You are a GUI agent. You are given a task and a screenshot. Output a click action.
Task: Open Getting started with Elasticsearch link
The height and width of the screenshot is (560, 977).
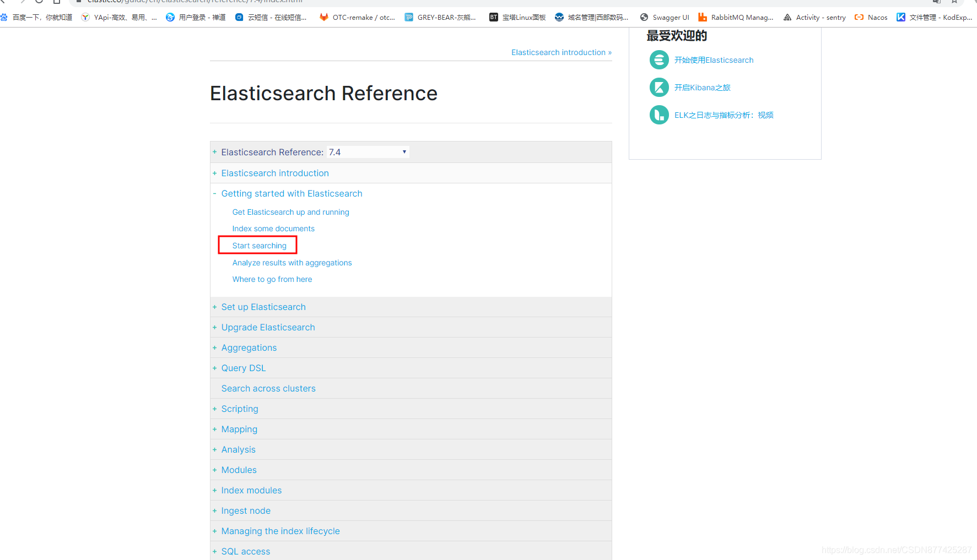click(292, 193)
